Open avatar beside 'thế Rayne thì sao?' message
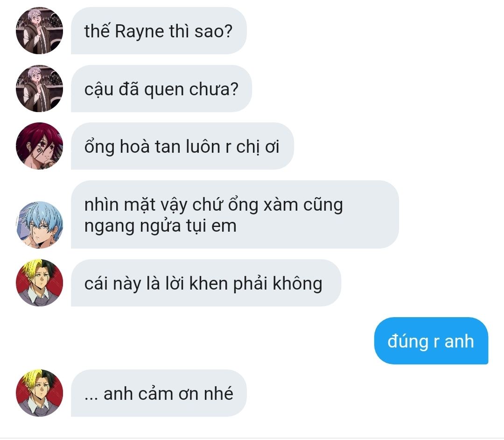504x440 pixels. tap(39, 30)
